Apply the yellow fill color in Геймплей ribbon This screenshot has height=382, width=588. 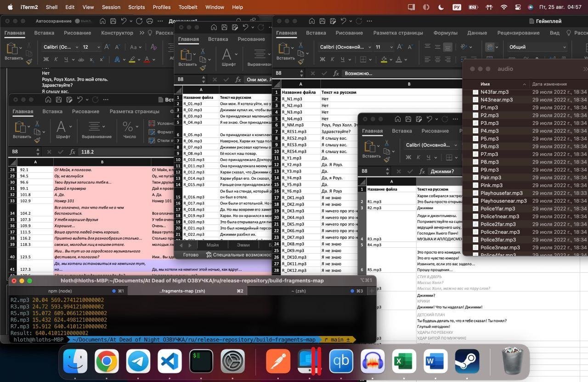385,59
